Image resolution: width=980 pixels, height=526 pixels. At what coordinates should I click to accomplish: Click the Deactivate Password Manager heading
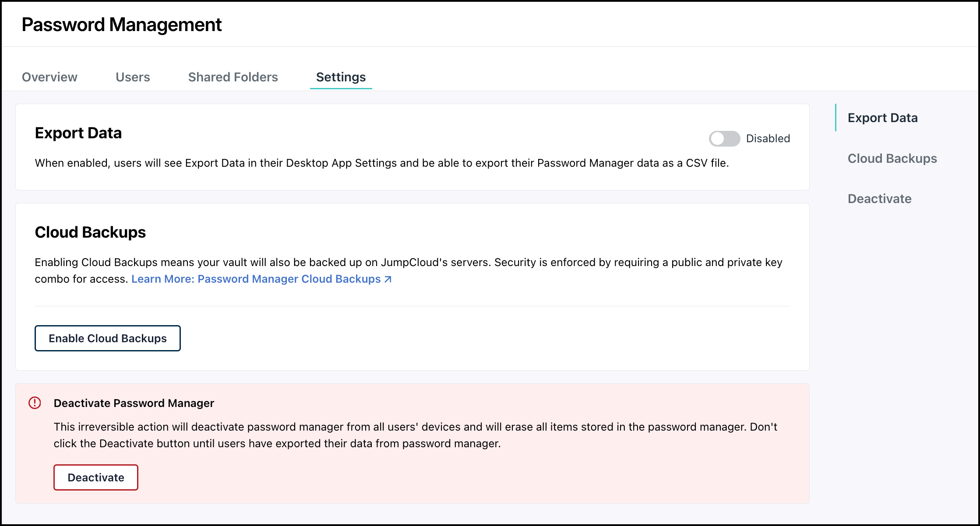click(x=134, y=403)
